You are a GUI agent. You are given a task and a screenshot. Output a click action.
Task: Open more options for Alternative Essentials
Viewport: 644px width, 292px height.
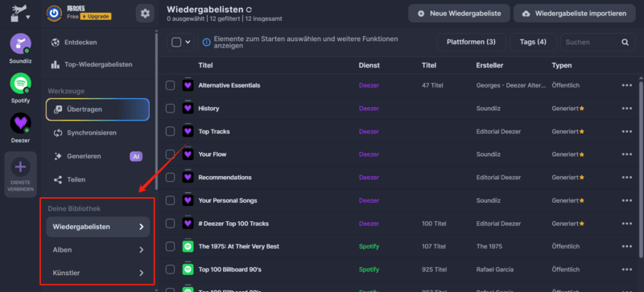tap(627, 85)
